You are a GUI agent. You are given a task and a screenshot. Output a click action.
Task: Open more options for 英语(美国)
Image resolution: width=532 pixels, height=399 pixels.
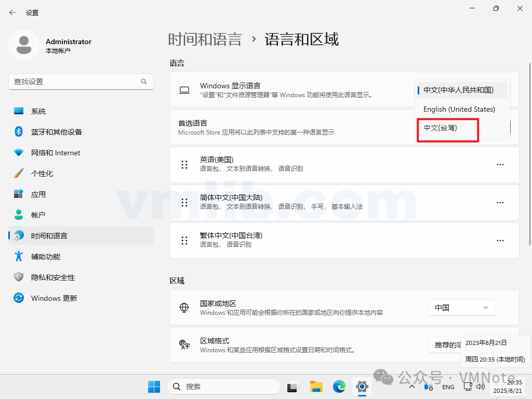500,165
